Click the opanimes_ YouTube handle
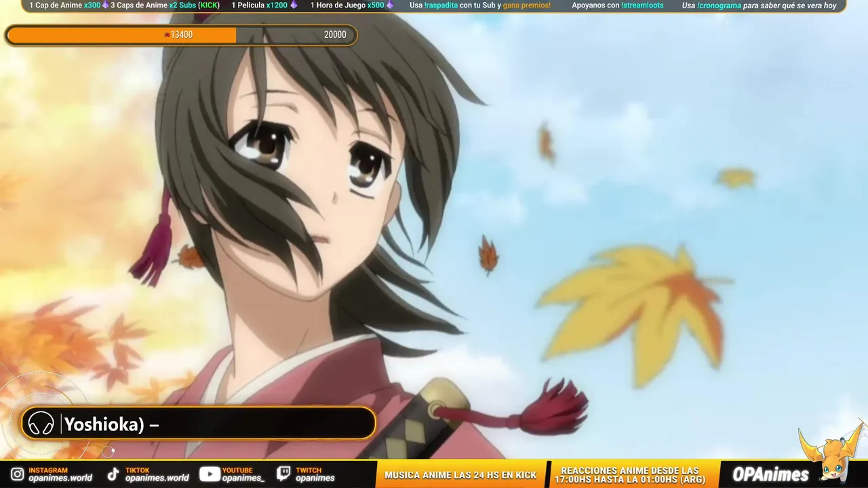868x488 pixels. tap(243, 478)
